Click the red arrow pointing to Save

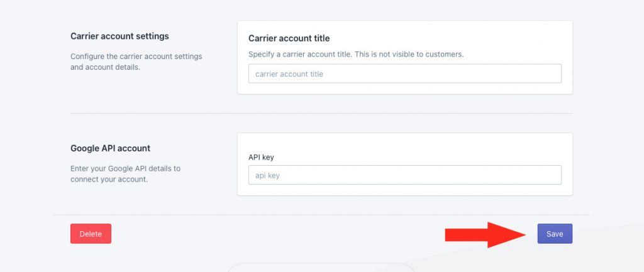coord(486,235)
